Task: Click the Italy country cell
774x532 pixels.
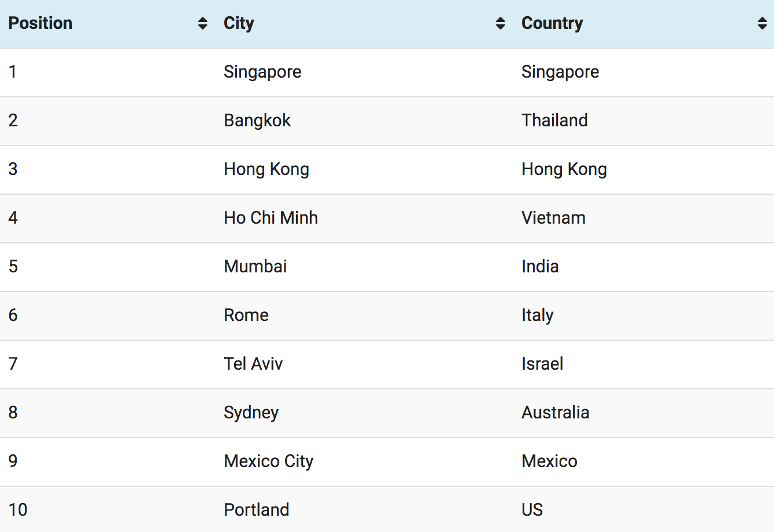Action: [644, 316]
